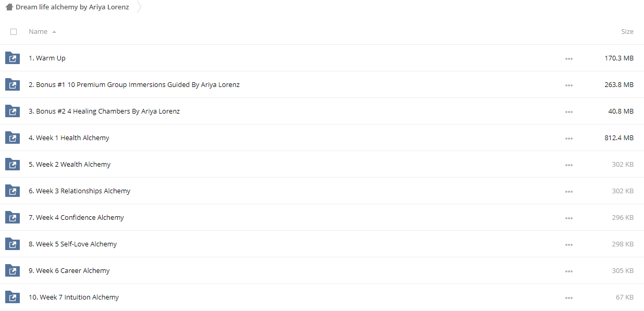The image size is (644, 311).
Task: Click folder icon for Week 1 Health Alchemy
Action: click(x=12, y=138)
